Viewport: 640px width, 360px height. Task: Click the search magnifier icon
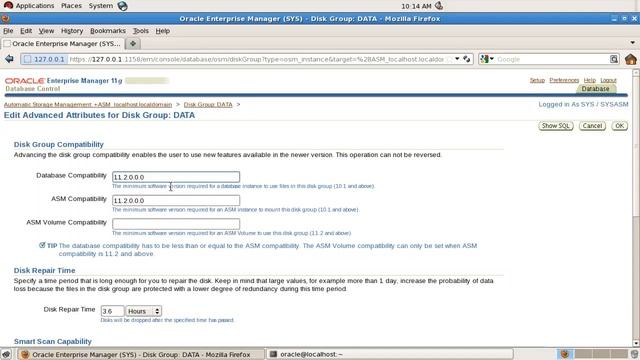(x=614, y=59)
